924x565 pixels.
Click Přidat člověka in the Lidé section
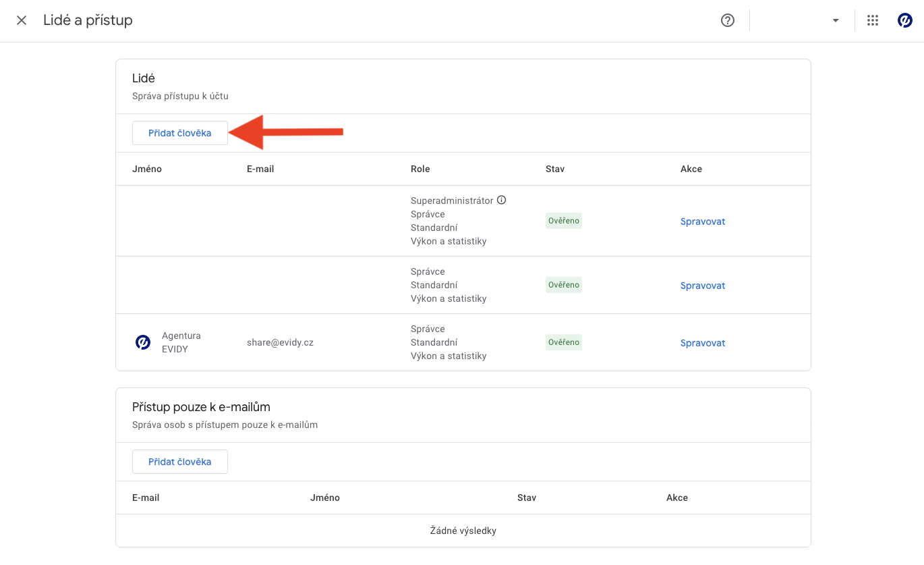tap(180, 133)
